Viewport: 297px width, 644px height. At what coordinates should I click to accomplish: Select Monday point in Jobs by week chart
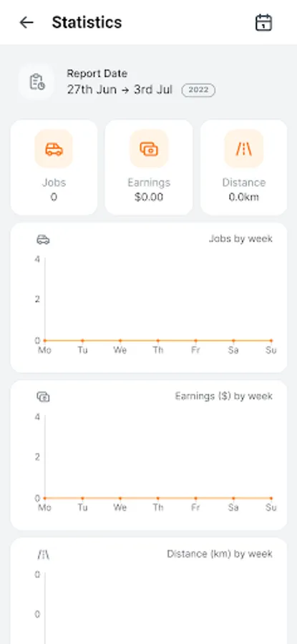point(45,340)
